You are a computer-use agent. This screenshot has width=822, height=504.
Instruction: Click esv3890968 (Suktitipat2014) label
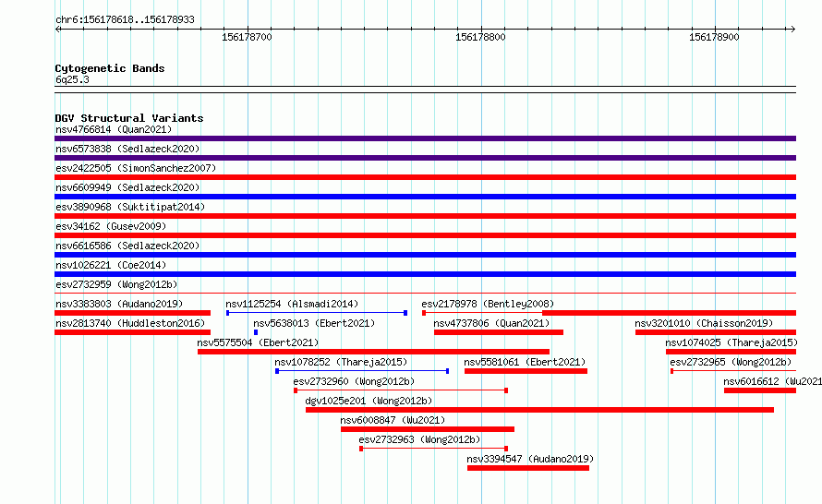(x=130, y=207)
